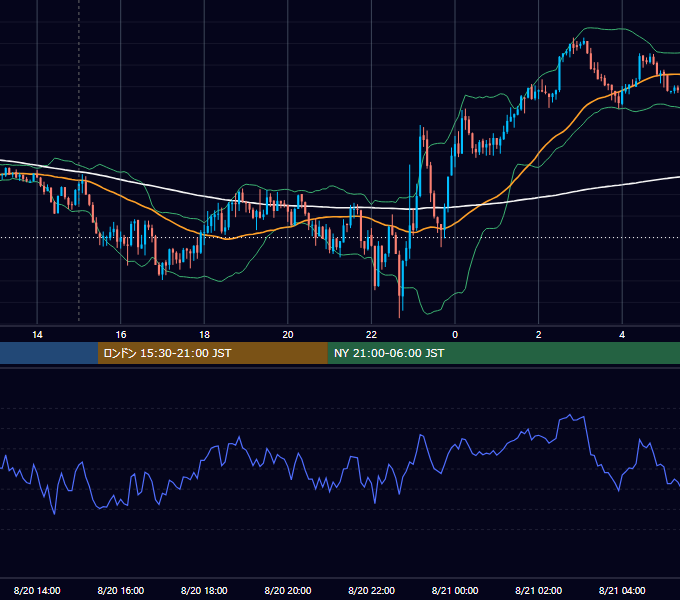The image size is (680, 600).
Task: Click the 0 hour axis label
Action: pyautogui.click(x=455, y=335)
